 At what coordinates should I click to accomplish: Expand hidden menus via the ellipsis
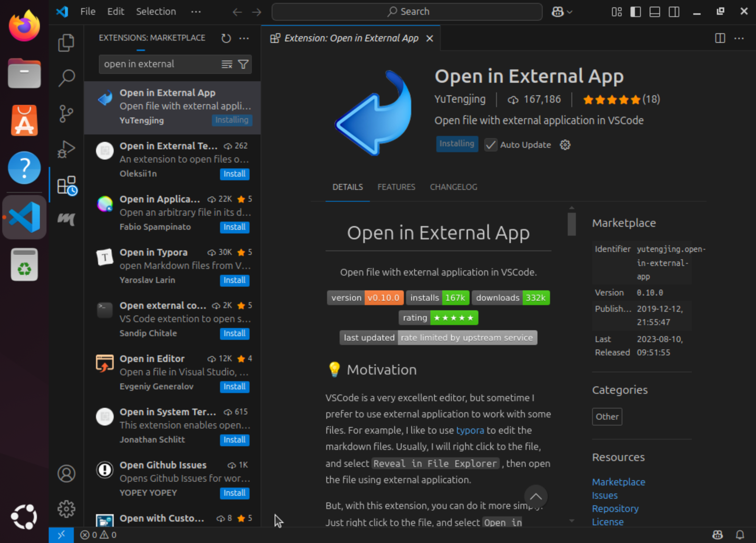pos(196,12)
